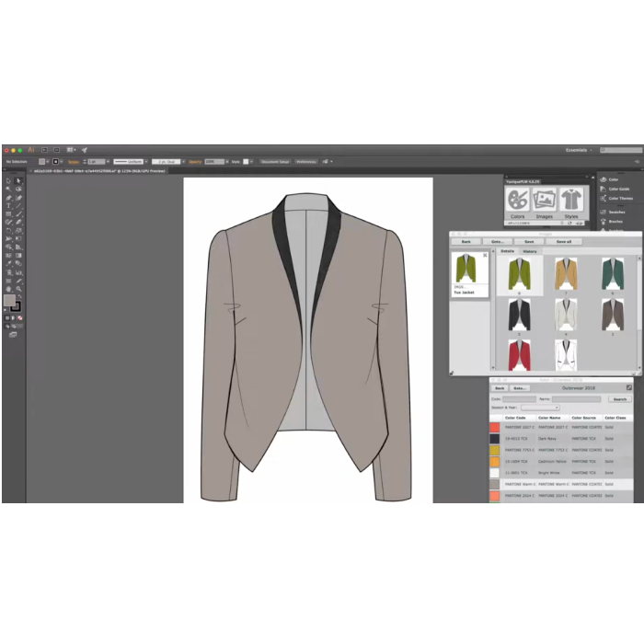Switch to the History tab
Image resolution: width=644 pixels, height=644 pixels.
(x=530, y=251)
